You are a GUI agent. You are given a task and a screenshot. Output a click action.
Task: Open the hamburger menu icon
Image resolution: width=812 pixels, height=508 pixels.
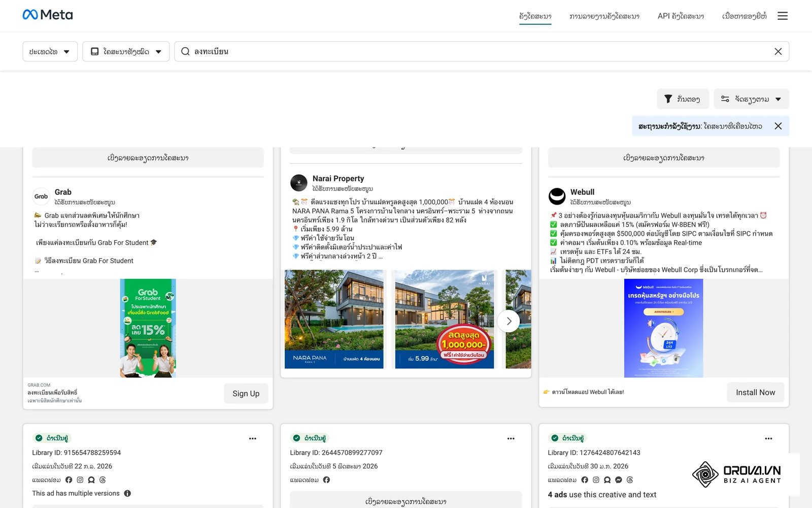pyautogui.click(x=783, y=16)
